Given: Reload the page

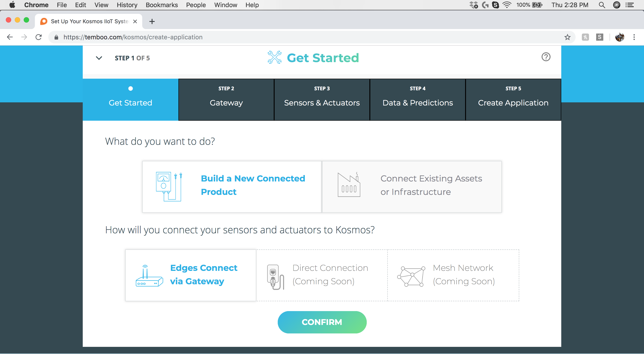Looking at the screenshot, I should pyautogui.click(x=38, y=37).
